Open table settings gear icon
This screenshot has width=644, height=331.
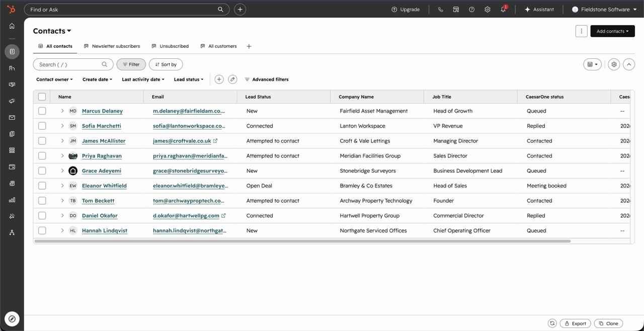pos(614,64)
